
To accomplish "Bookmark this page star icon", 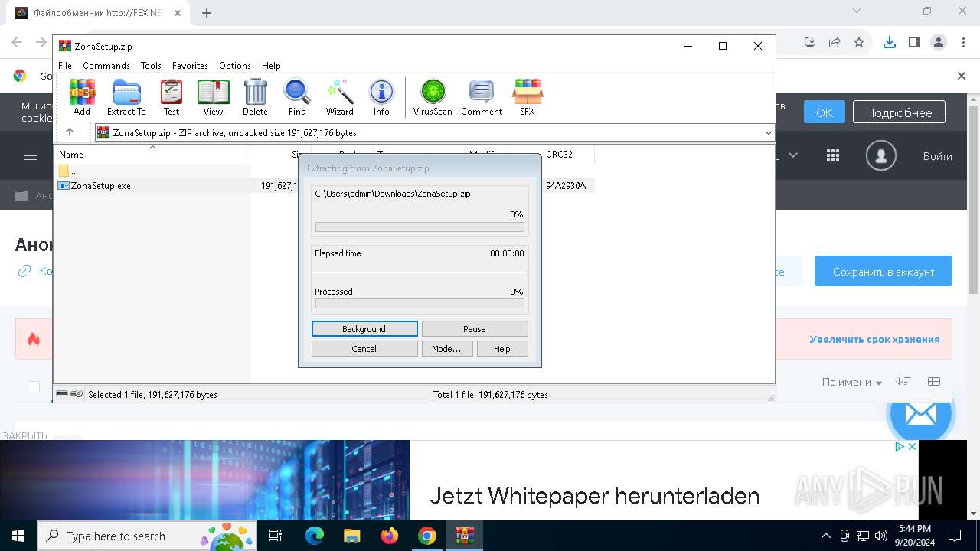I will click(859, 43).
